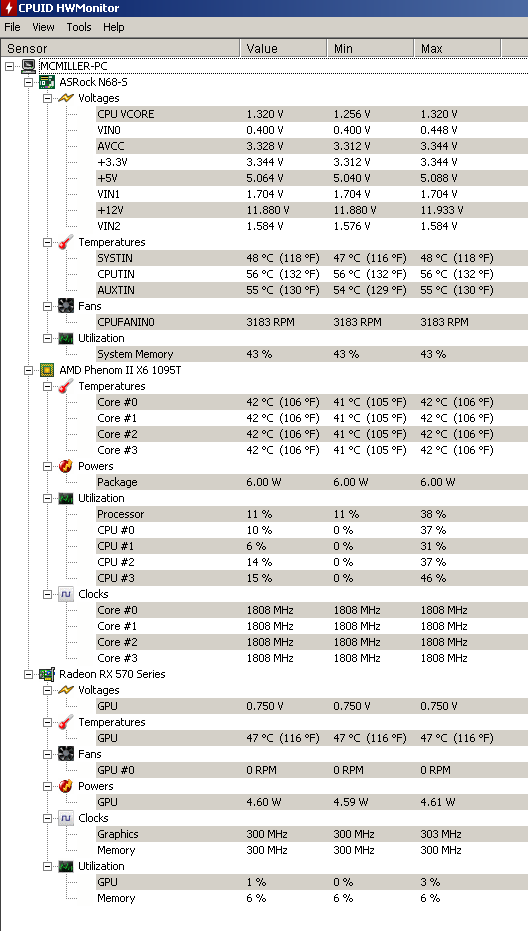Click the motherboard Temperatures thermometer icon

[66, 242]
